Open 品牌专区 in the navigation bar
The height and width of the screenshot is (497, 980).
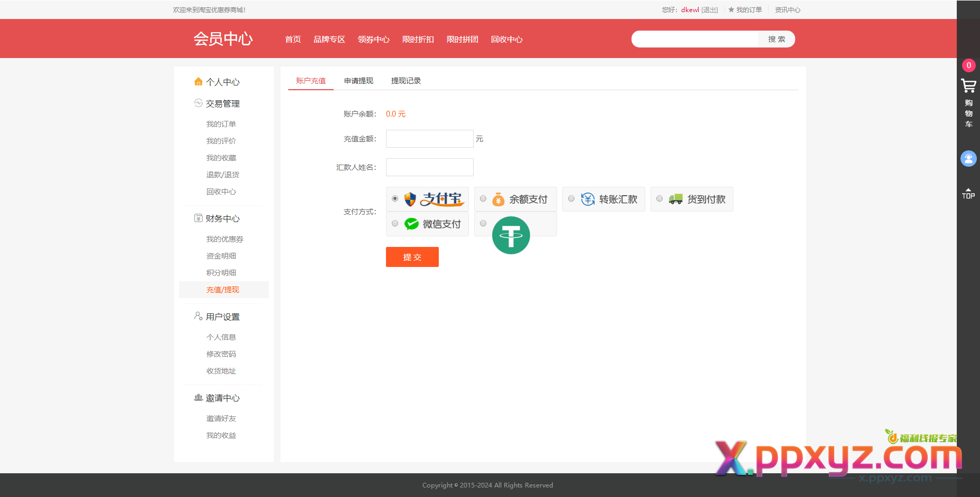329,39
